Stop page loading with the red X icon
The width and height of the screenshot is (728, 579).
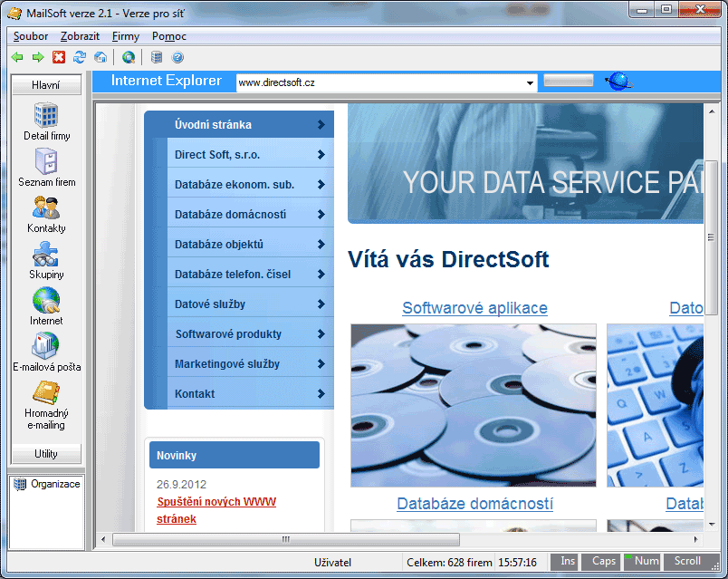click(59, 57)
